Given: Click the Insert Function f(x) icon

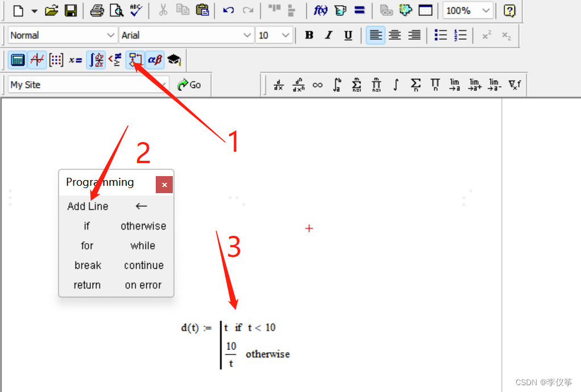Looking at the screenshot, I should pyautogui.click(x=321, y=10).
